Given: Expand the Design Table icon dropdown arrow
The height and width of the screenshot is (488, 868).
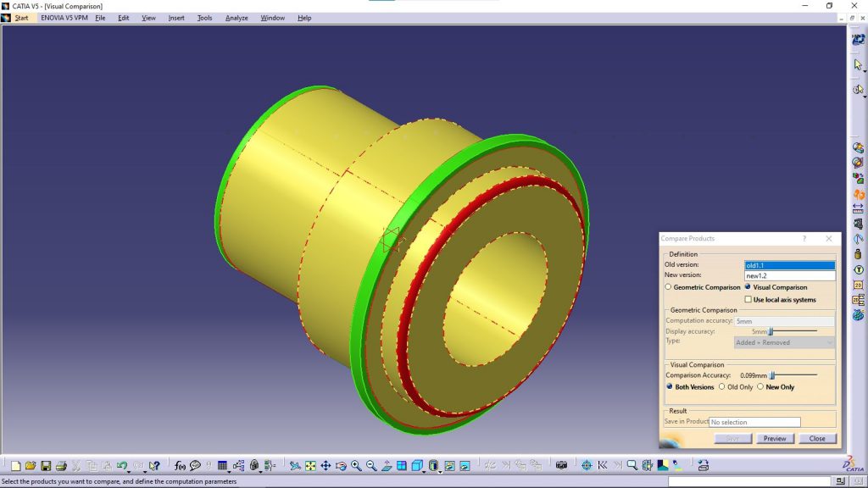Looking at the screenshot, I should click(x=229, y=471).
